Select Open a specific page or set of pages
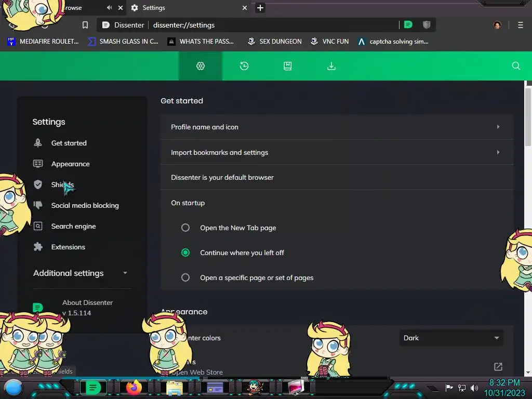Screen dimensions: 532x399 185,277
